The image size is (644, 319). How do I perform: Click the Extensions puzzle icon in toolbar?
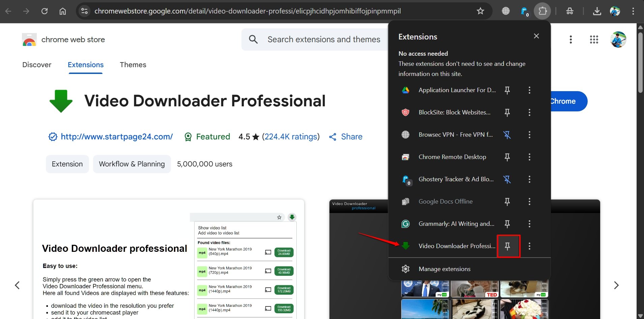click(543, 11)
